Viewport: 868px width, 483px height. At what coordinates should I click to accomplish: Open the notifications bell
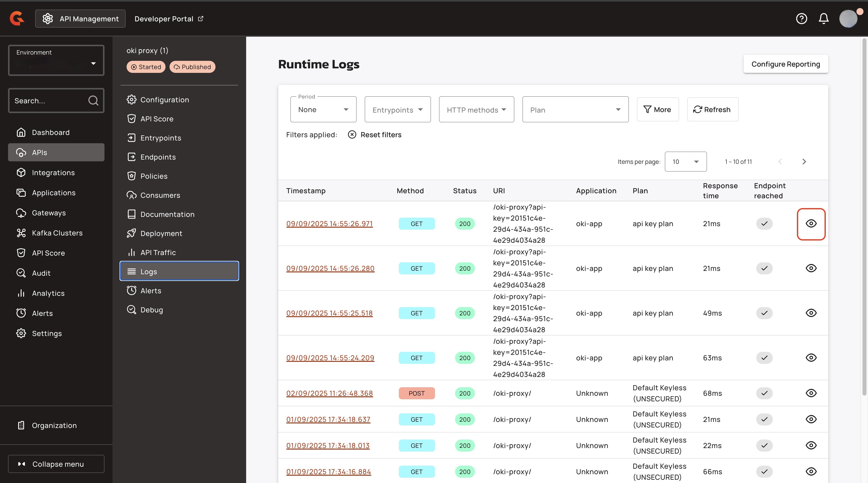[824, 19]
